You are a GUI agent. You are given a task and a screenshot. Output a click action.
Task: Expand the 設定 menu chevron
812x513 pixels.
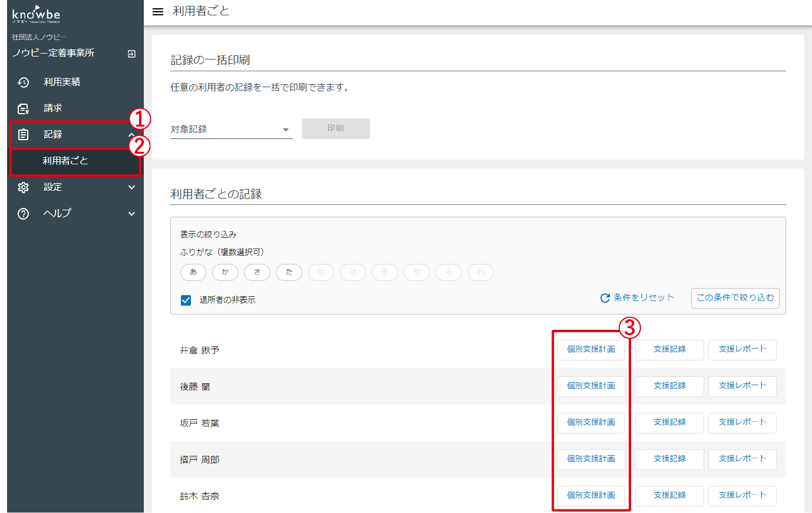131,187
